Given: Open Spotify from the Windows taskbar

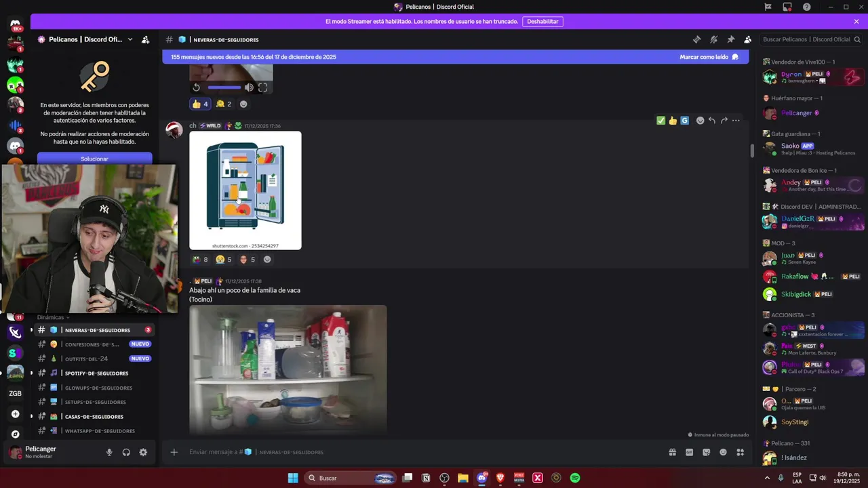Looking at the screenshot, I should (575, 478).
